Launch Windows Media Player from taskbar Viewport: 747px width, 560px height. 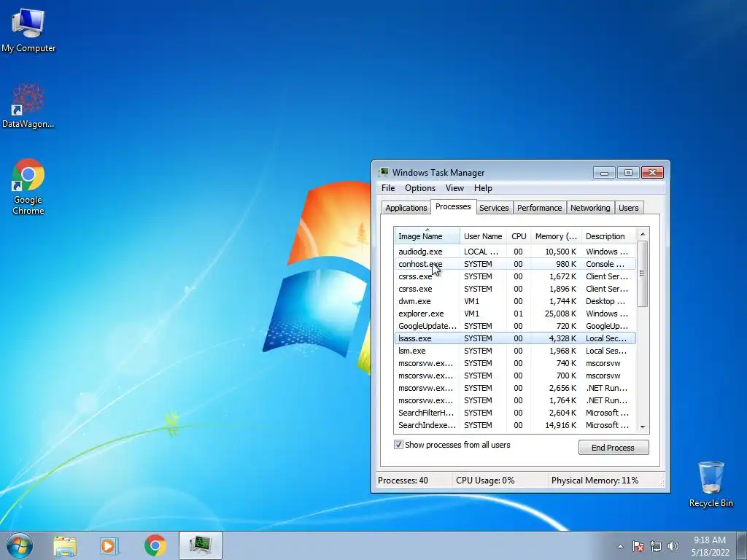[x=109, y=545]
